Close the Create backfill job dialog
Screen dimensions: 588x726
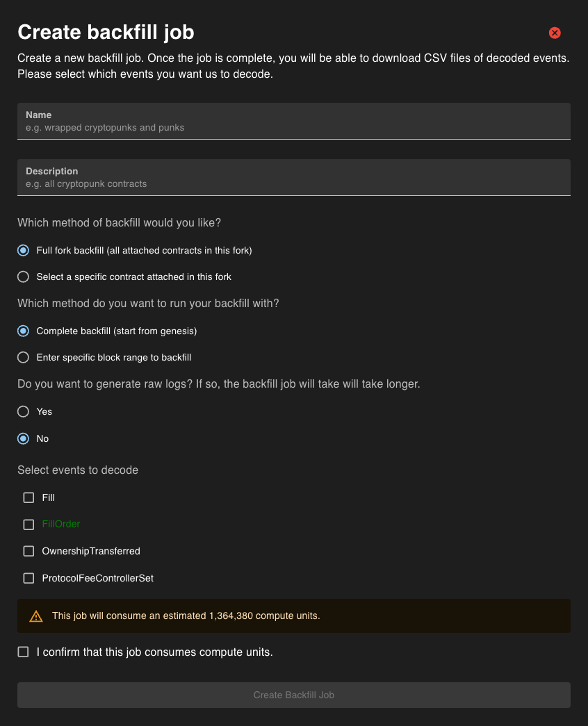coord(555,33)
